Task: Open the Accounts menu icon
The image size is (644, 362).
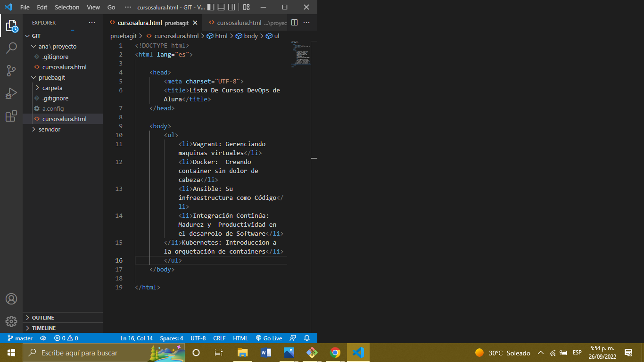Action: pyautogui.click(x=11, y=299)
